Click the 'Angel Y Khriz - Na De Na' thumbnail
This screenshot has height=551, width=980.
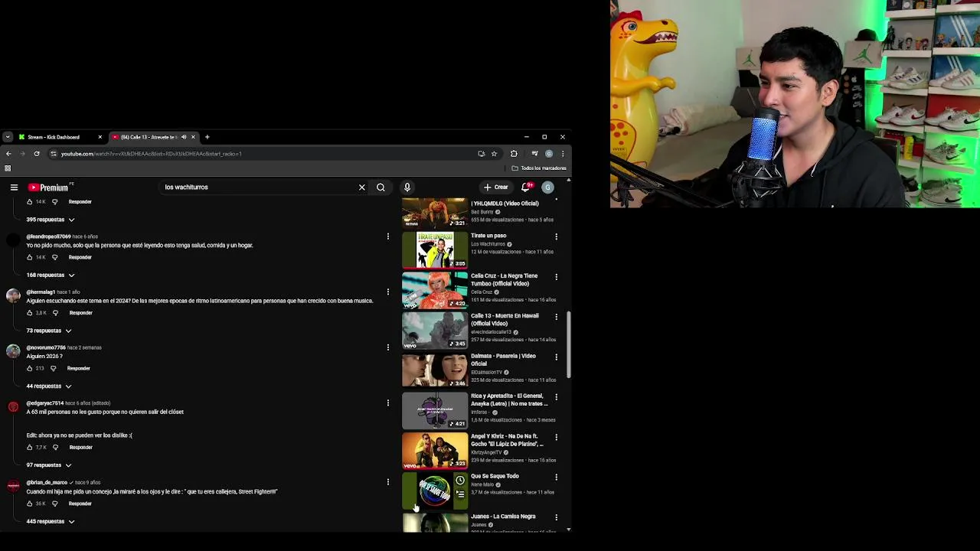coord(435,451)
